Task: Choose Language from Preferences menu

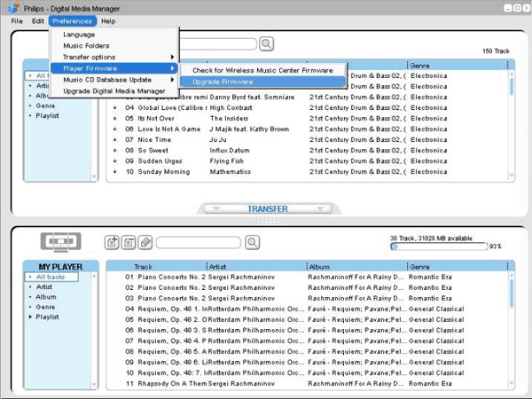Action: click(79, 35)
